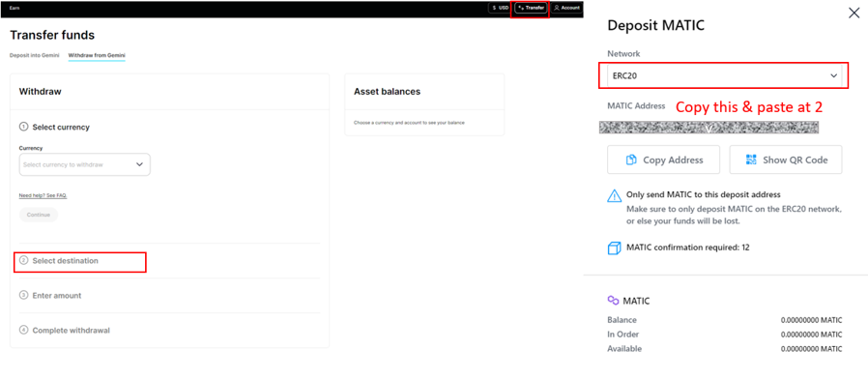
Task: Click the purple MATIC token icon
Action: (613, 301)
